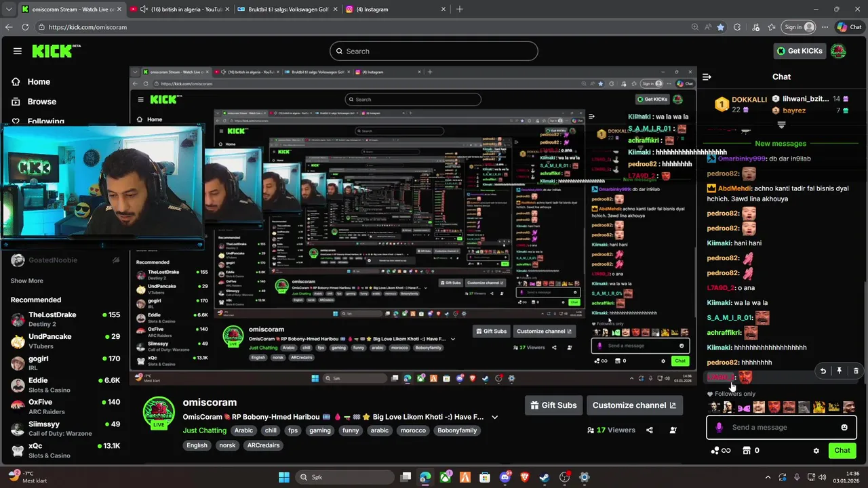Click the Get KICKs button

[x=800, y=51]
